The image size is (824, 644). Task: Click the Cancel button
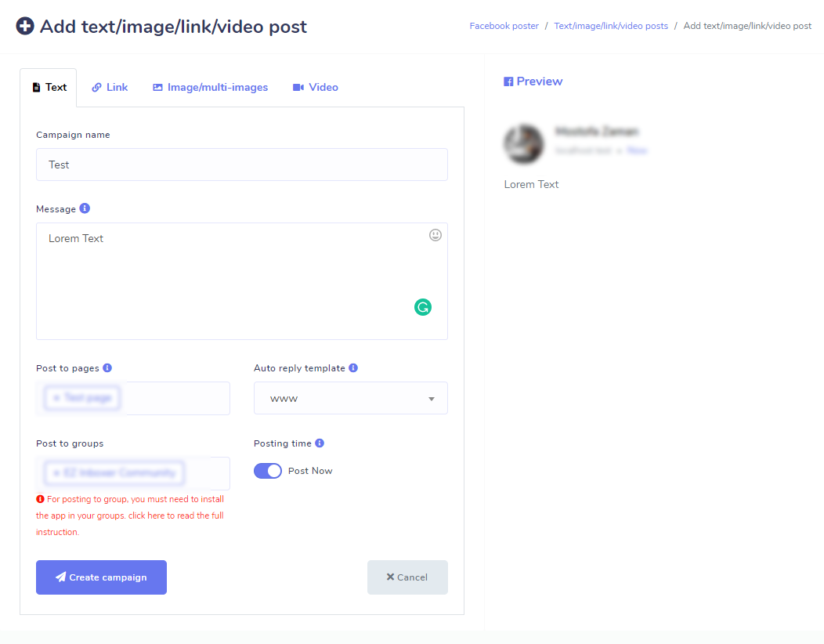407,577
